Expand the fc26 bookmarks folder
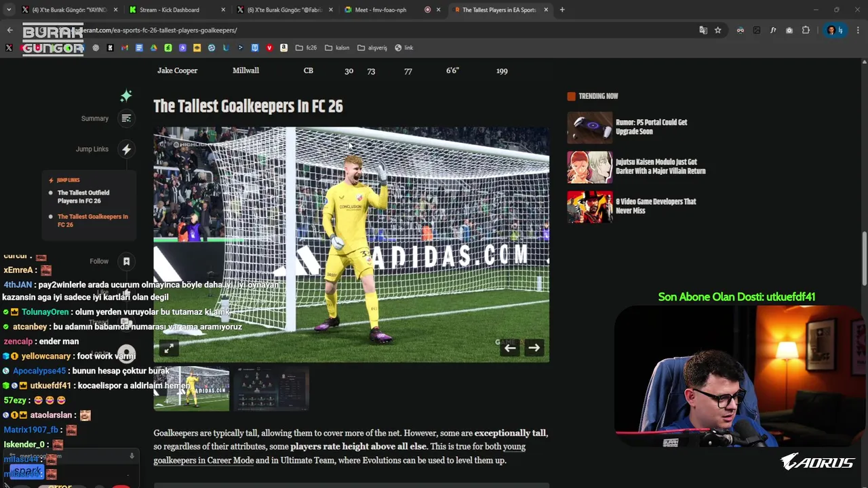This screenshot has height=488, width=868. pyautogui.click(x=307, y=47)
